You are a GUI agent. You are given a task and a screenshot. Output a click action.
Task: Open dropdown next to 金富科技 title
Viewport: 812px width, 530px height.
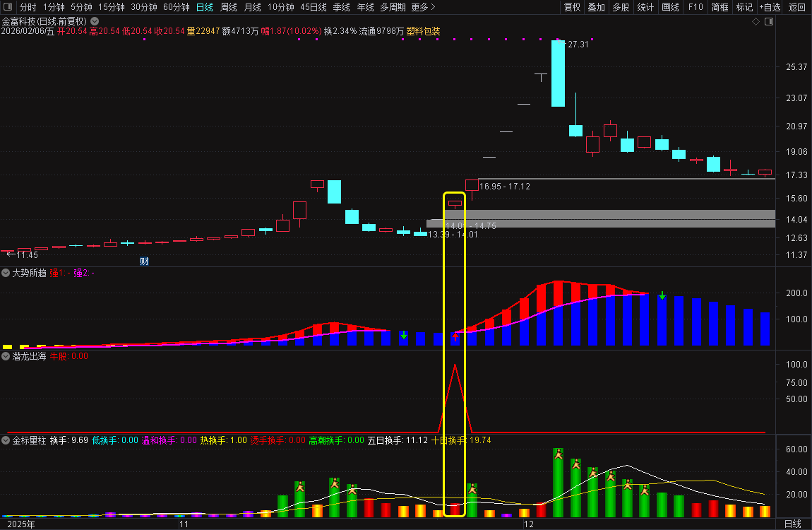tap(95, 21)
